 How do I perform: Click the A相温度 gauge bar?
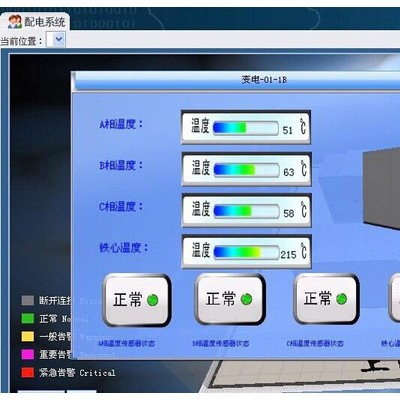coord(246,128)
